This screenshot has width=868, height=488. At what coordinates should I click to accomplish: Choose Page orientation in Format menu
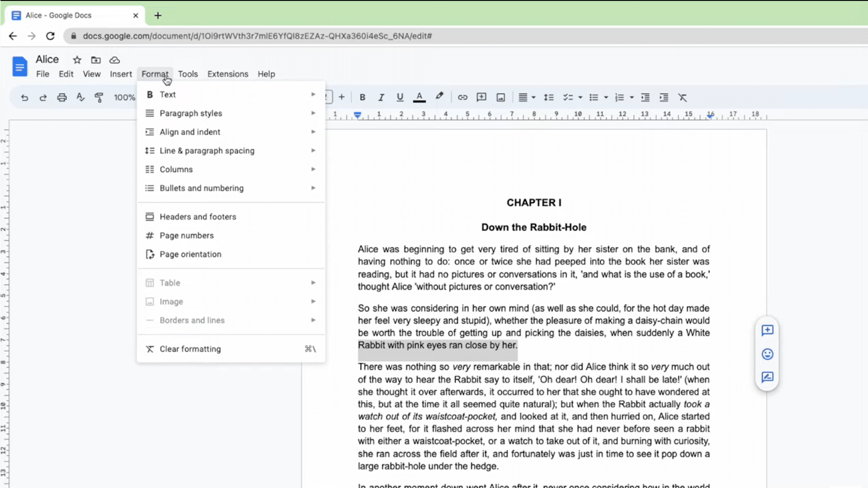pos(231,254)
